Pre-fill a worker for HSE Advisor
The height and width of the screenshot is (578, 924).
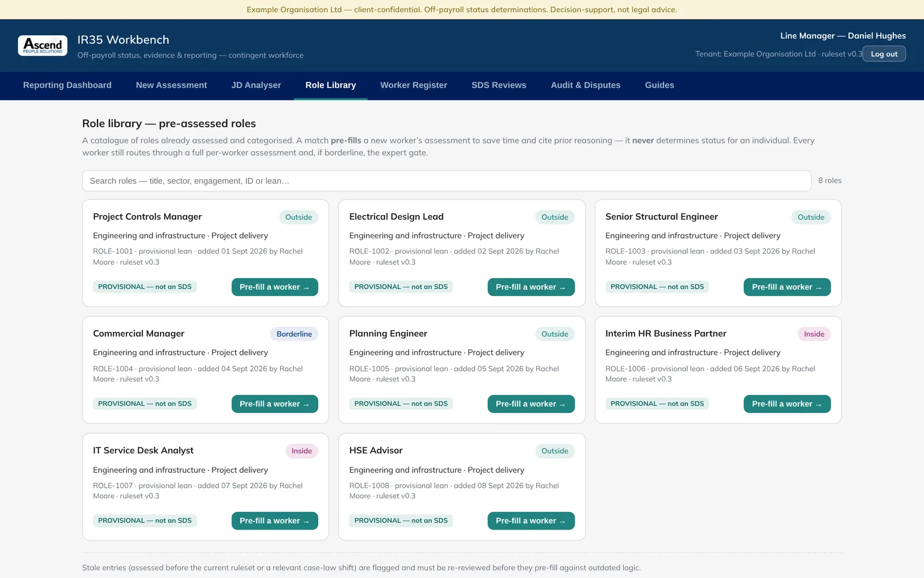[531, 521]
